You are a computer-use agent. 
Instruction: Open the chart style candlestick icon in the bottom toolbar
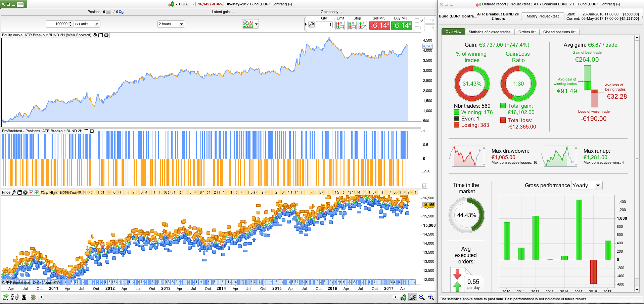click(15, 297)
